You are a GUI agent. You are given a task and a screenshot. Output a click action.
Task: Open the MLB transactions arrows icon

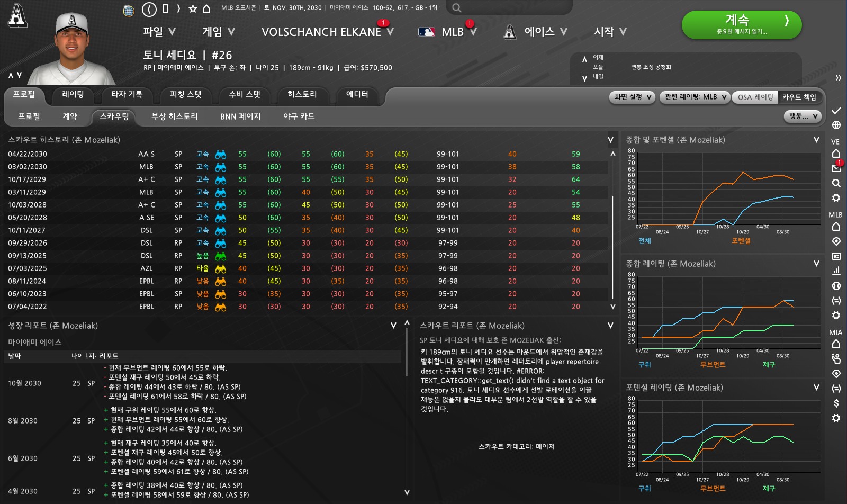coord(836,301)
